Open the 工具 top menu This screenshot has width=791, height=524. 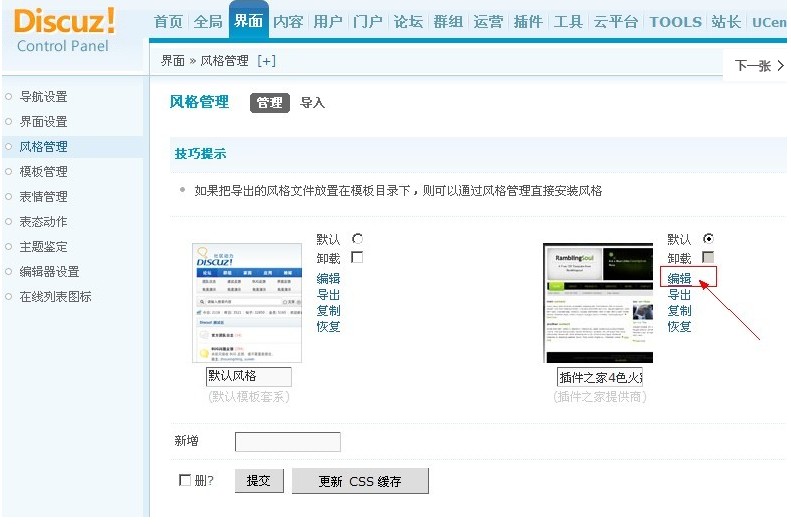[568, 22]
